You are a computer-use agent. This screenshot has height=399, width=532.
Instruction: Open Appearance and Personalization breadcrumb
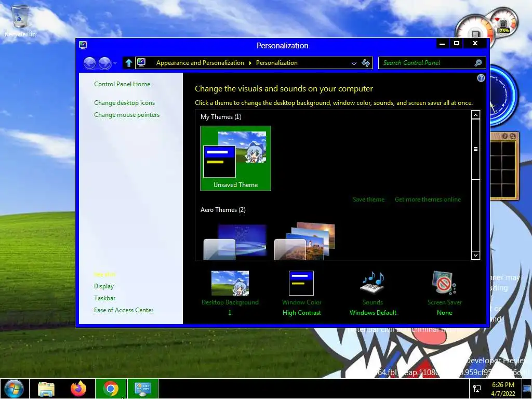tap(200, 63)
